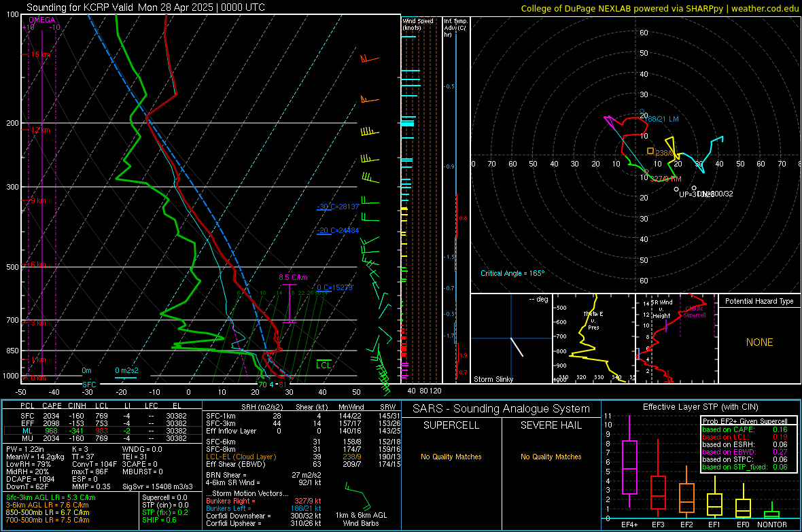Click the SigSvr = 15408 m3/s3 value
Screen dimensions: 802x532
click(x=158, y=487)
